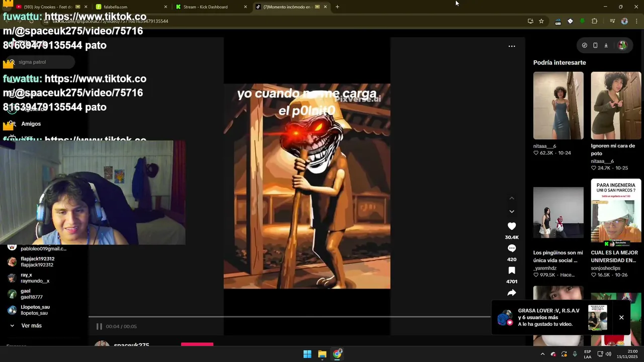
Task: Open File Explorer from taskbar
Action: [x=323, y=354]
